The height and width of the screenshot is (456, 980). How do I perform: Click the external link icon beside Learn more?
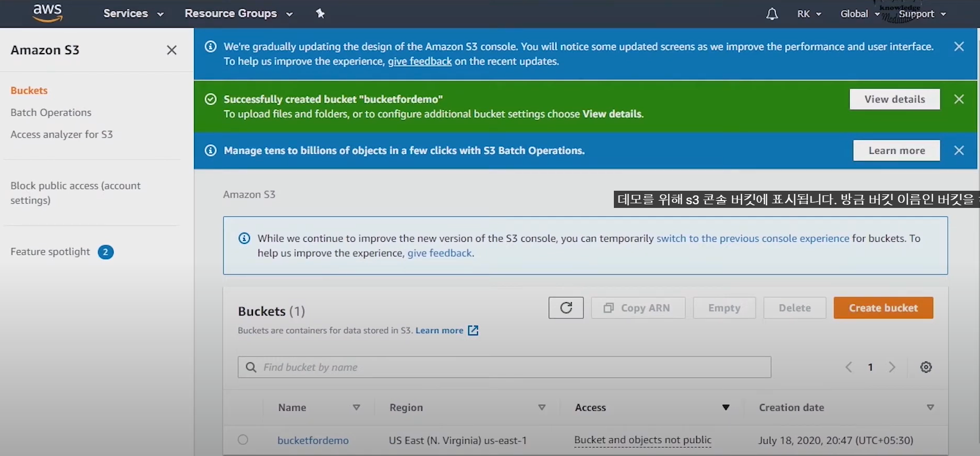[x=473, y=330]
